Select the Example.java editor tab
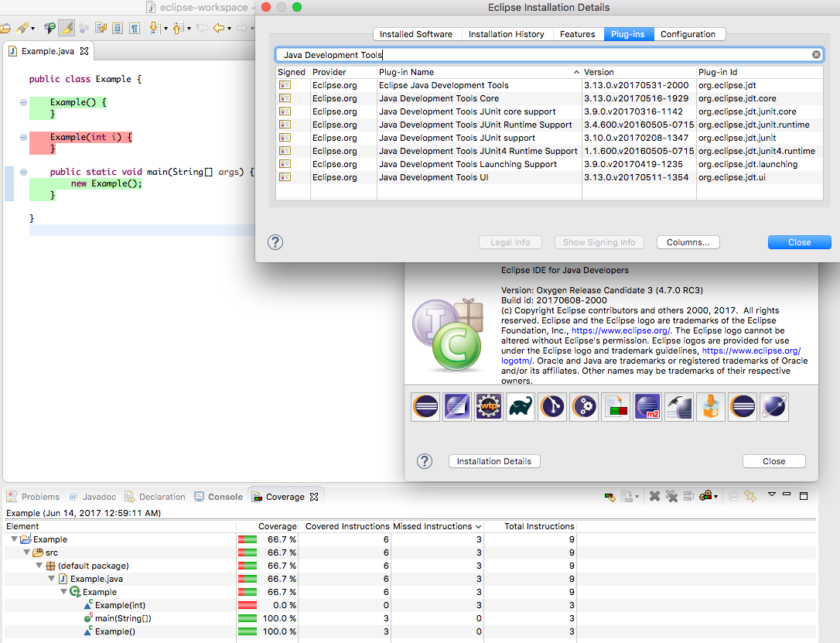 tap(48, 51)
